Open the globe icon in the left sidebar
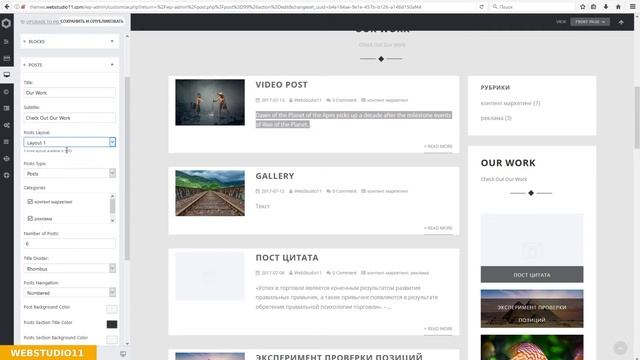Viewport: 640px width, 360px height. (7, 158)
